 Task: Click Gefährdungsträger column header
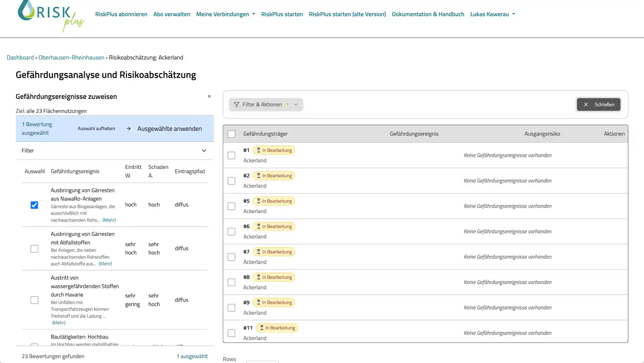click(x=265, y=134)
